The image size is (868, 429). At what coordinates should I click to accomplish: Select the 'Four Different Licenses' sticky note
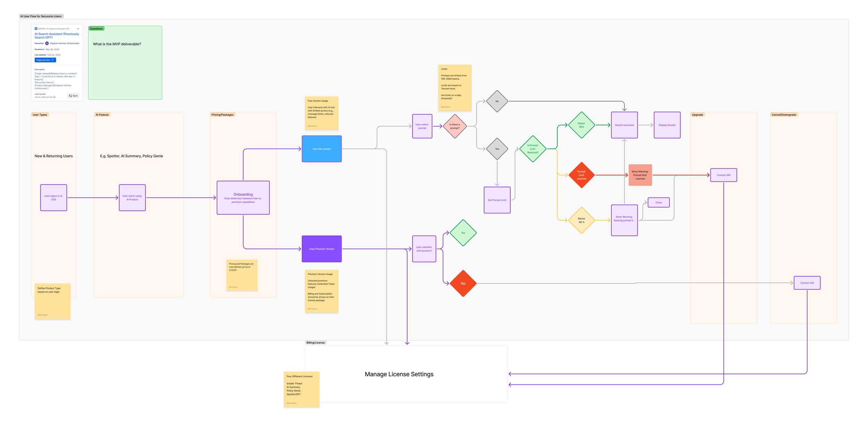click(301, 389)
